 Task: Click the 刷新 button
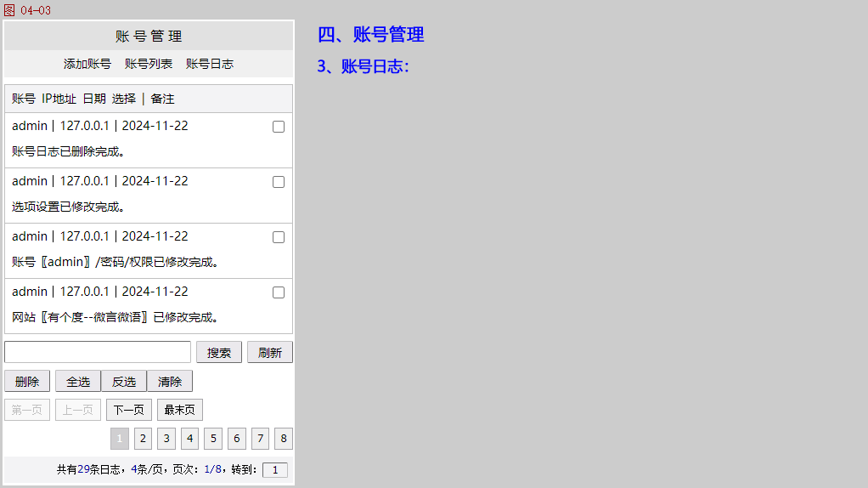coord(270,352)
